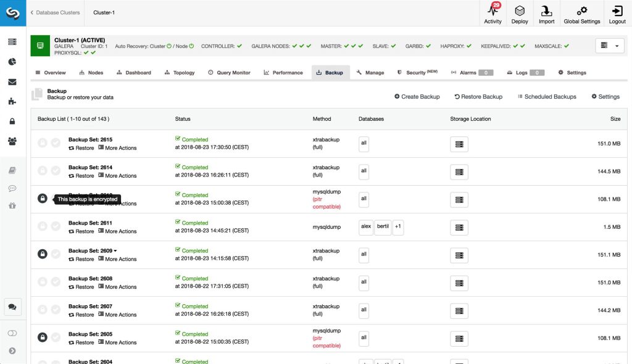Click the Deploy icon in the top bar

click(520, 14)
